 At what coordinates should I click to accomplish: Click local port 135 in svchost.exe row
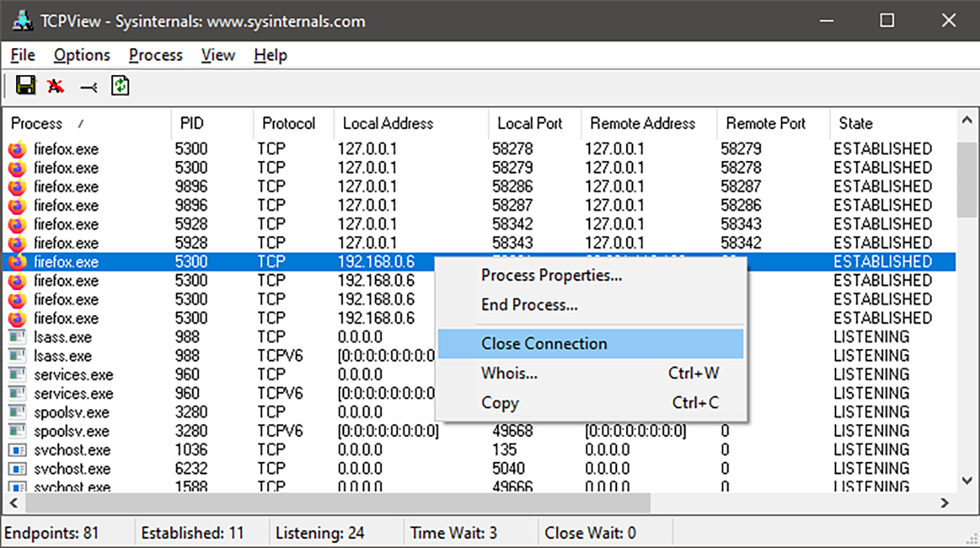coord(505,450)
